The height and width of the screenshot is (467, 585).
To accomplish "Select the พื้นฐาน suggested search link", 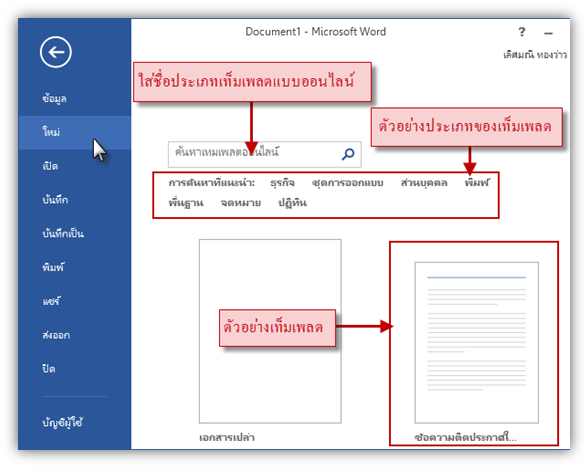I will click(x=186, y=203).
